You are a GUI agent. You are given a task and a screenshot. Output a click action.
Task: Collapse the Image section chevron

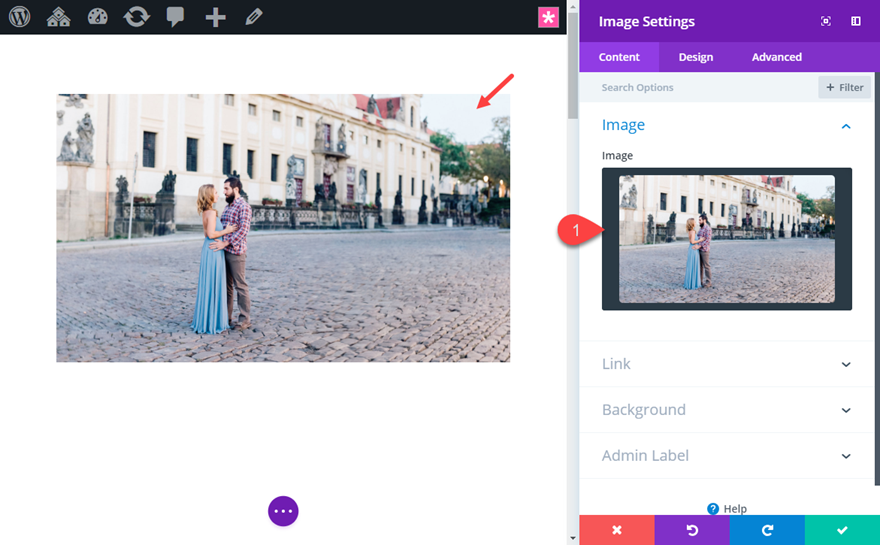pyautogui.click(x=846, y=126)
